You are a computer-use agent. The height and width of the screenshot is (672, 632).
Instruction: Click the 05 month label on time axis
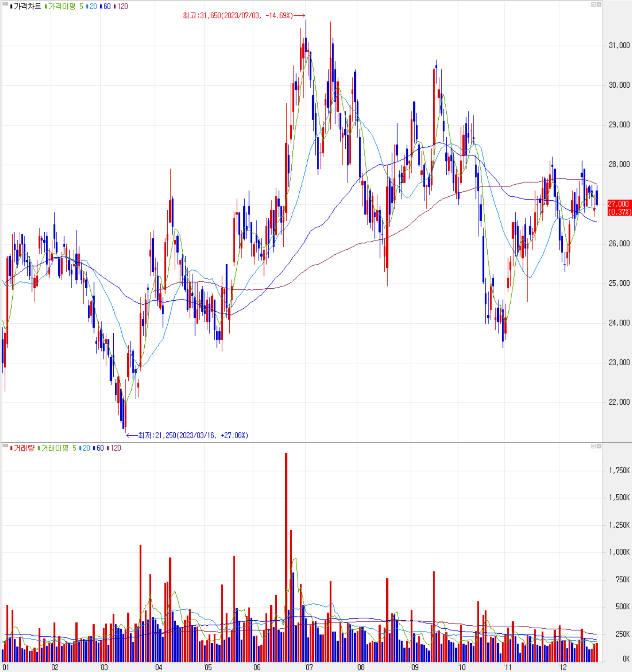[208, 667]
